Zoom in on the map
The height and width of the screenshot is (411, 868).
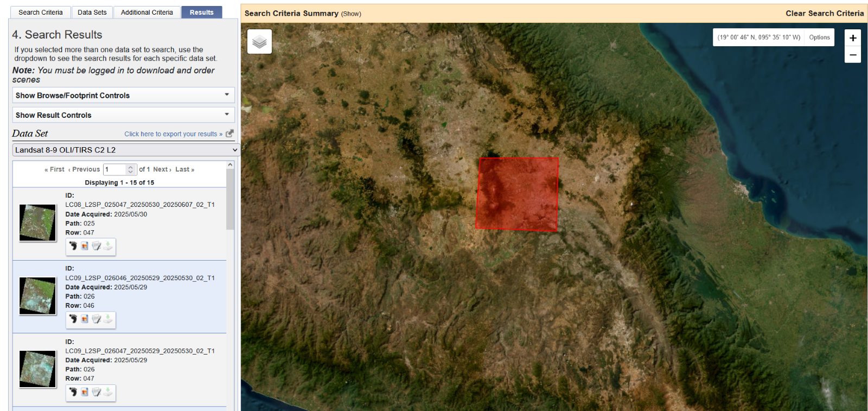[853, 38]
